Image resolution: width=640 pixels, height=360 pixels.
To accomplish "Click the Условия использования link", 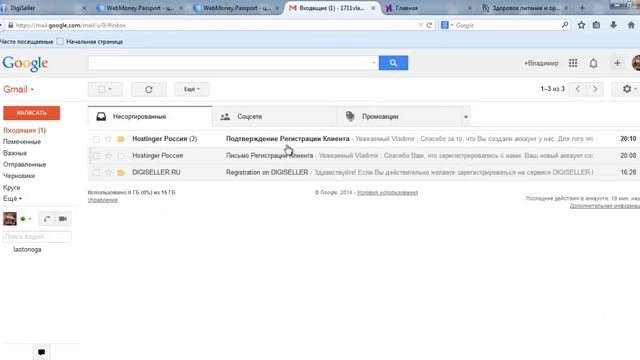I will [x=387, y=193].
